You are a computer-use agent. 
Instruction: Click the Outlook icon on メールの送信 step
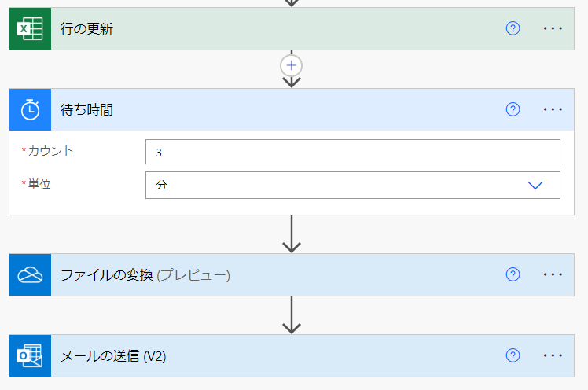coord(30,356)
